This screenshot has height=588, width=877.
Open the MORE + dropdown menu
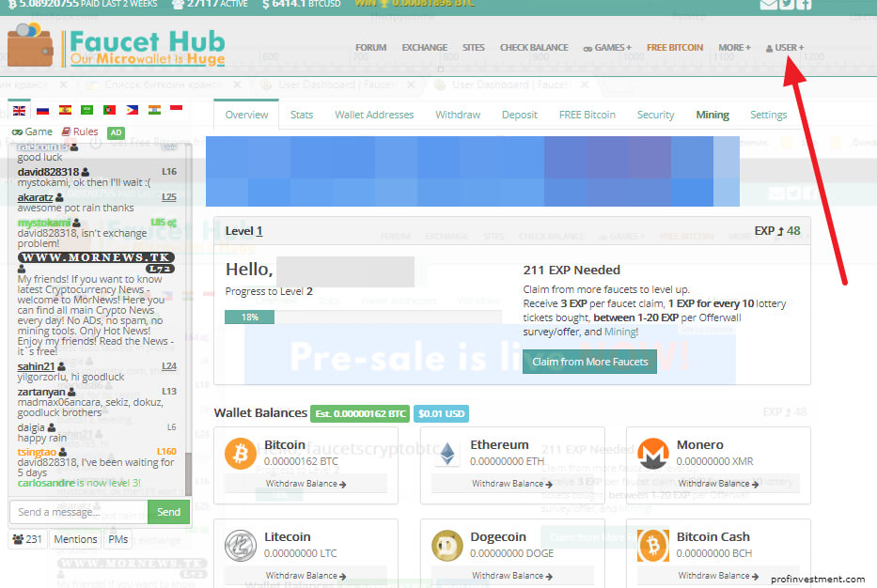(x=734, y=48)
